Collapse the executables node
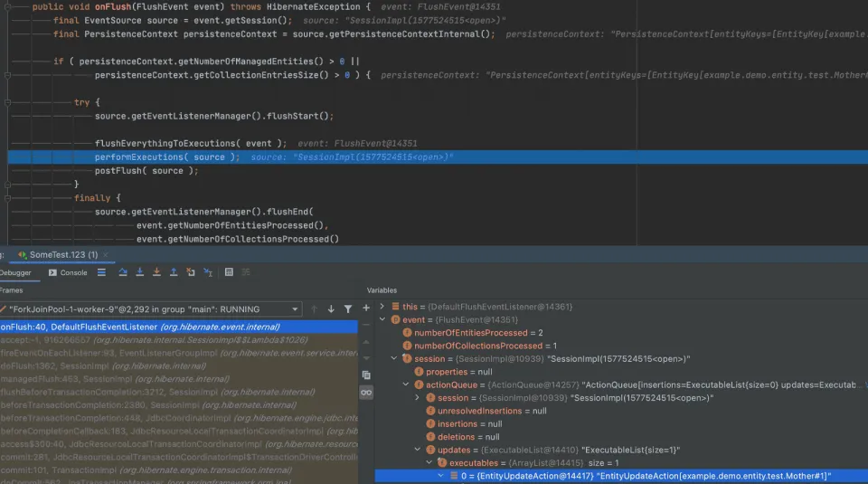 point(429,462)
